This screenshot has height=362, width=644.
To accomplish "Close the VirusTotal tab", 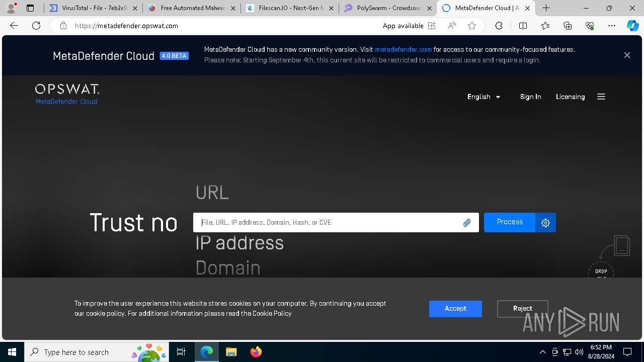I will pos(135,9).
